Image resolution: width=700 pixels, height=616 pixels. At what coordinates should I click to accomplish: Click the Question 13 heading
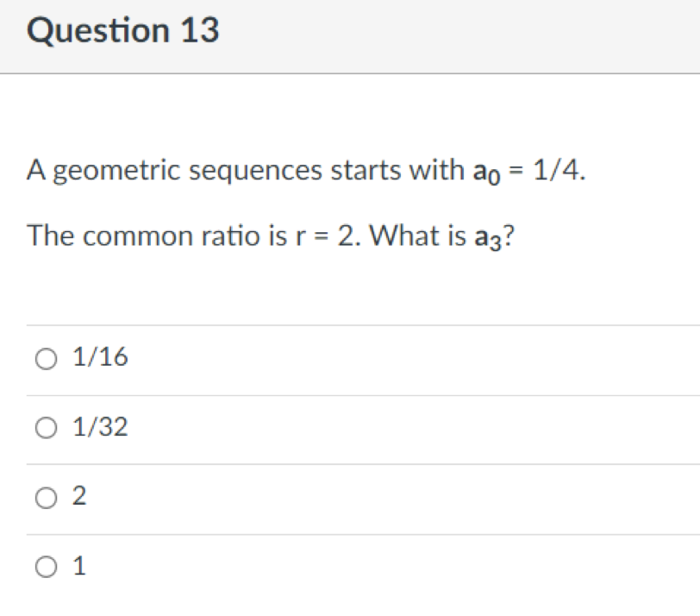tap(124, 29)
